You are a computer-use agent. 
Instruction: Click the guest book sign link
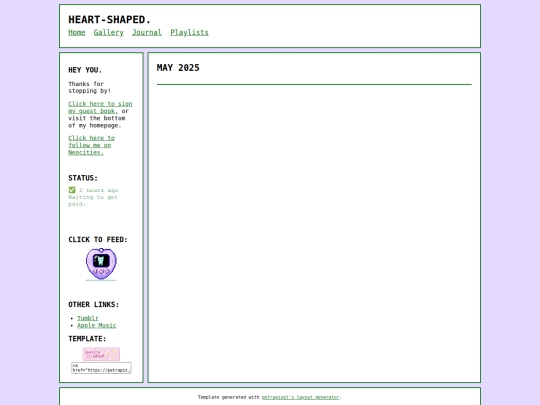[100, 107]
